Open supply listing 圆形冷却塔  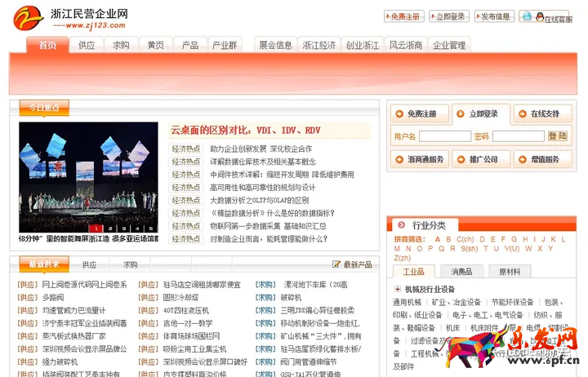180,298
